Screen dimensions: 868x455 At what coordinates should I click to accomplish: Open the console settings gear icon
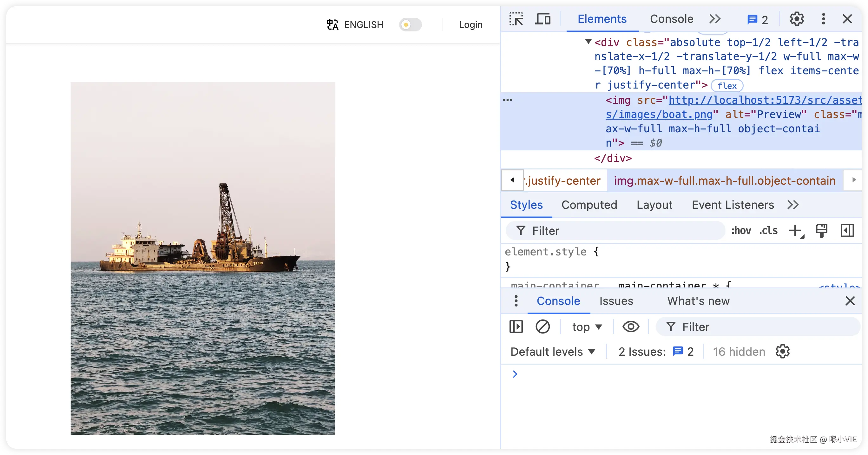tap(782, 352)
